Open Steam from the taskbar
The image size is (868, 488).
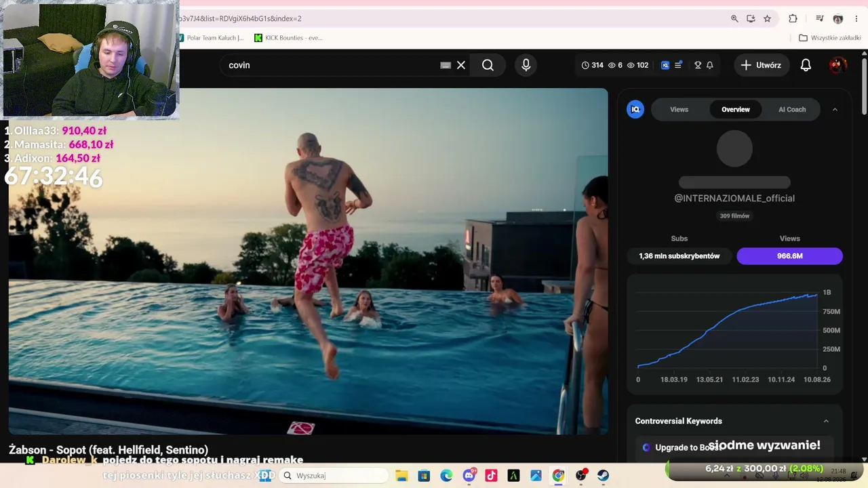click(603, 476)
